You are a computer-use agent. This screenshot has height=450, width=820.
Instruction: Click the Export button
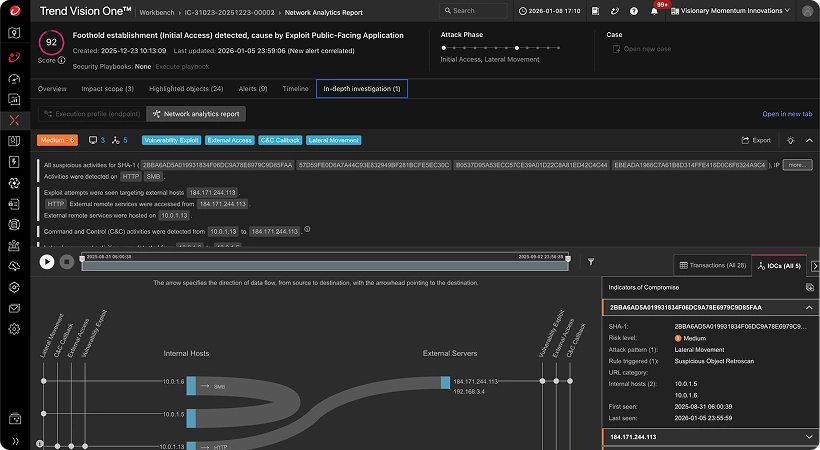pos(756,141)
